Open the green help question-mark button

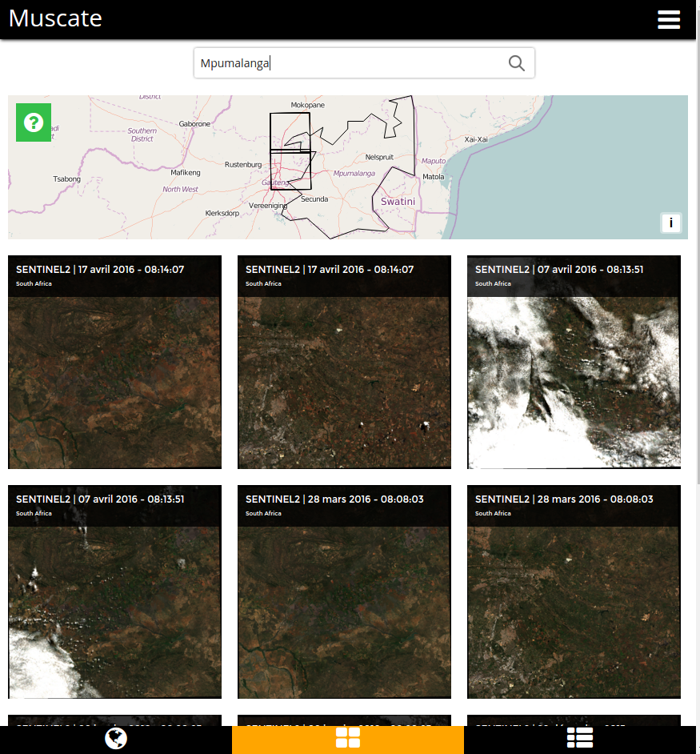point(34,122)
